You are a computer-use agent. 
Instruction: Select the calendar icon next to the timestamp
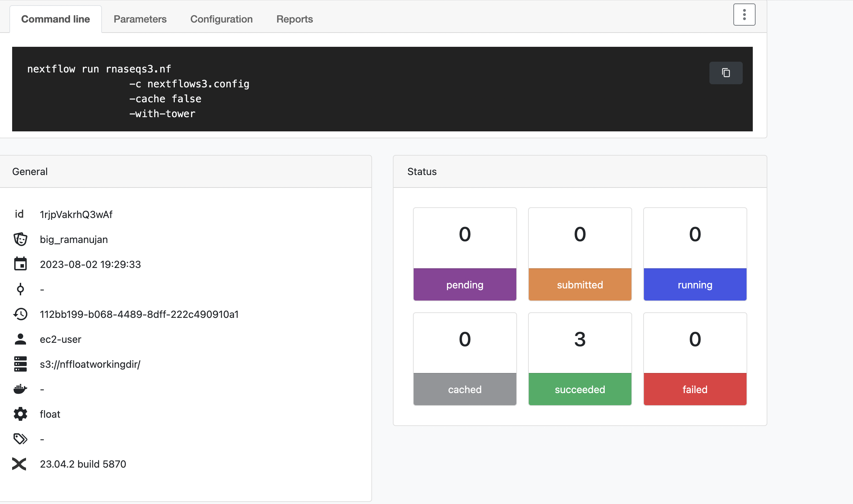(x=20, y=264)
